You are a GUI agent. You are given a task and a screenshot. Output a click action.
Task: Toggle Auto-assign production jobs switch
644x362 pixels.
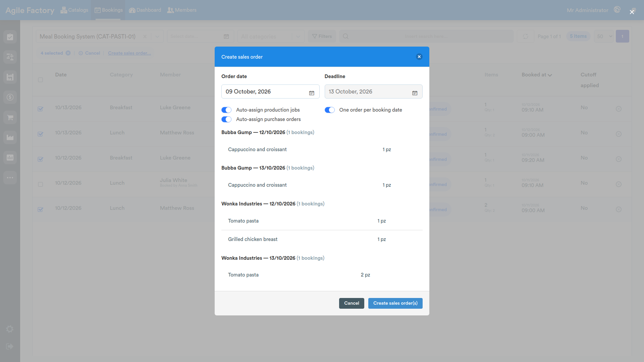tap(226, 110)
